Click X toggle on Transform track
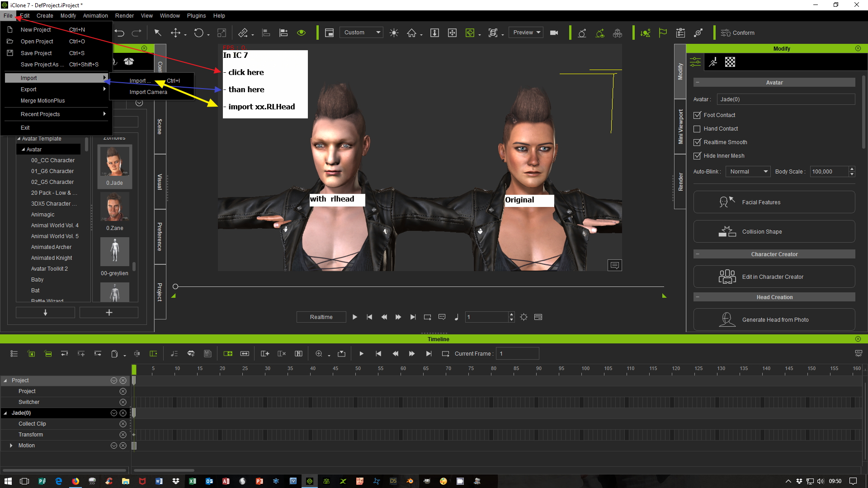 (123, 435)
